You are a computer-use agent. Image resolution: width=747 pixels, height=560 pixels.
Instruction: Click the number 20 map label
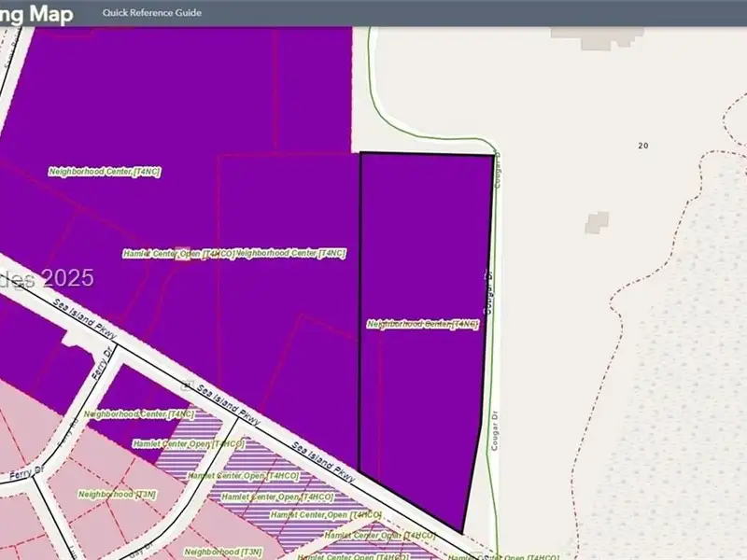coord(642,146)
